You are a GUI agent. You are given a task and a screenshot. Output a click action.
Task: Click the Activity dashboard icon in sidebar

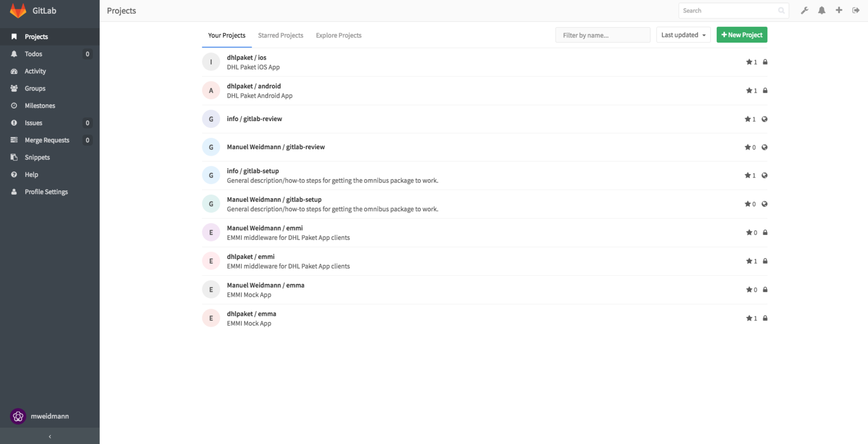pyautogui.click(x=14, y=71)
